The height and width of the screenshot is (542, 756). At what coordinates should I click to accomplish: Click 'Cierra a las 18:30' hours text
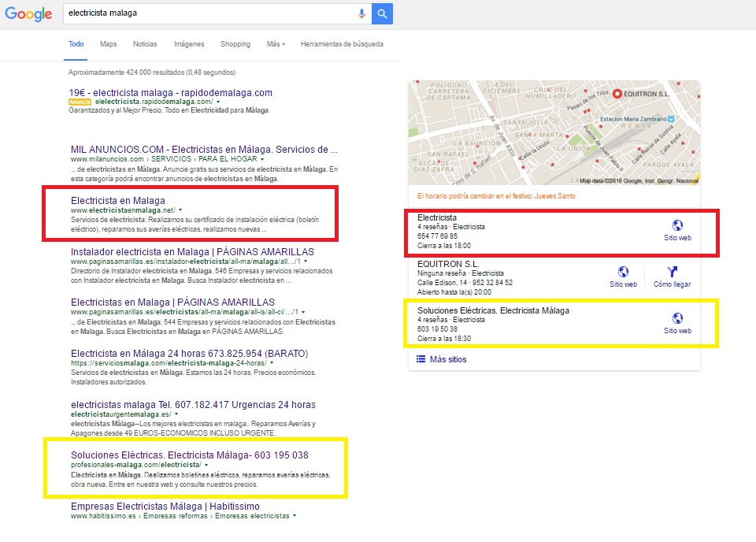[444, 339]
